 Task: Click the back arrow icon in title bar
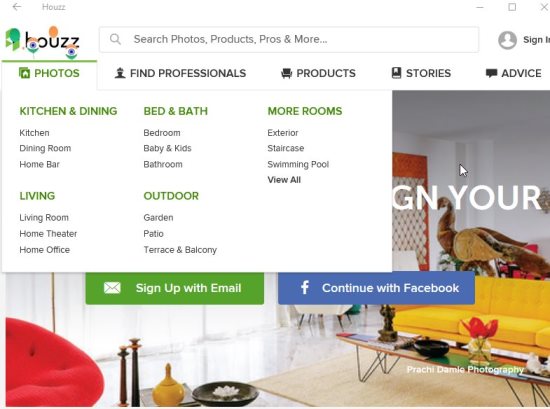coord(16,7)
